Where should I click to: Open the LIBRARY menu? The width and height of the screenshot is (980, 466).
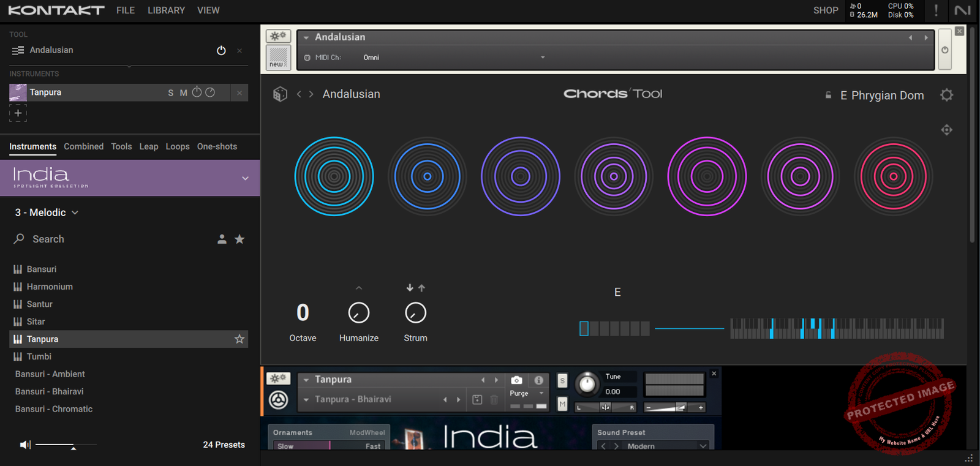[166, 10]
